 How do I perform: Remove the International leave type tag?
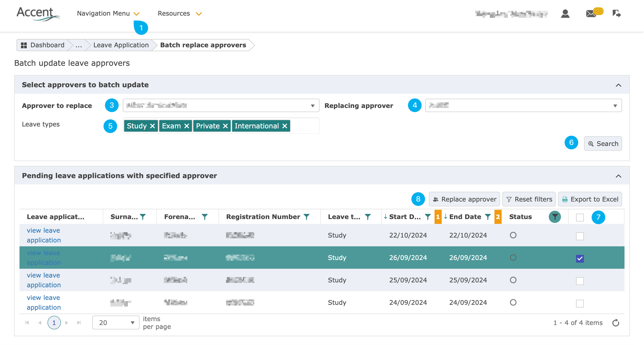(284, 126)
